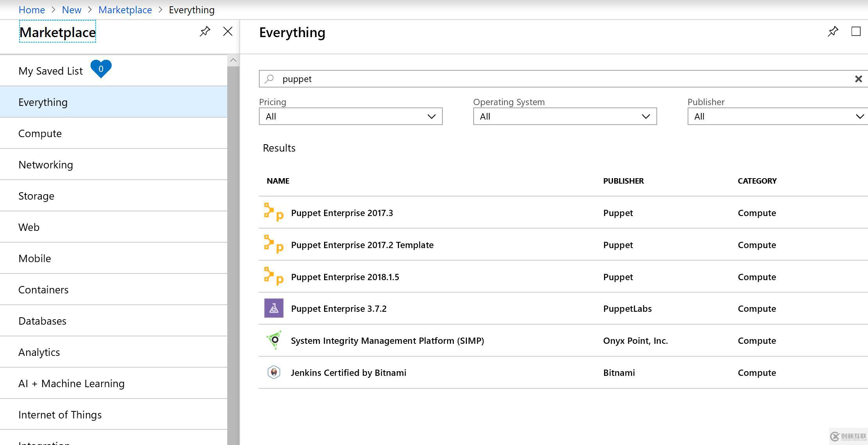The image size is (868, 445).
Task: Click the PuppetLabs Enterprise 3.7.2 icon
Action: click(x=273, y=308)
